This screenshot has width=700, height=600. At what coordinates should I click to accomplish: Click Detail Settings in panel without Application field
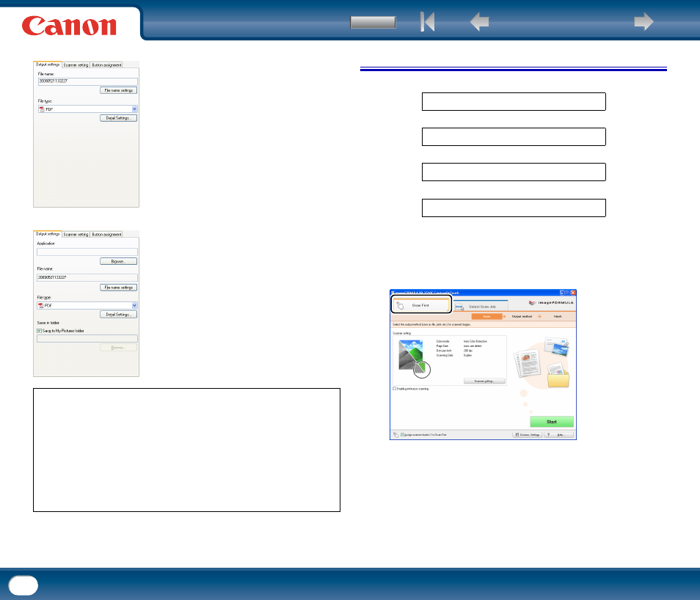[118, 118]
